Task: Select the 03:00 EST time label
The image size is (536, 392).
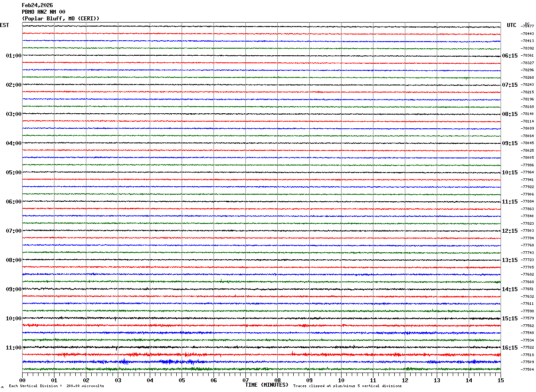Action: coord(14,114)
